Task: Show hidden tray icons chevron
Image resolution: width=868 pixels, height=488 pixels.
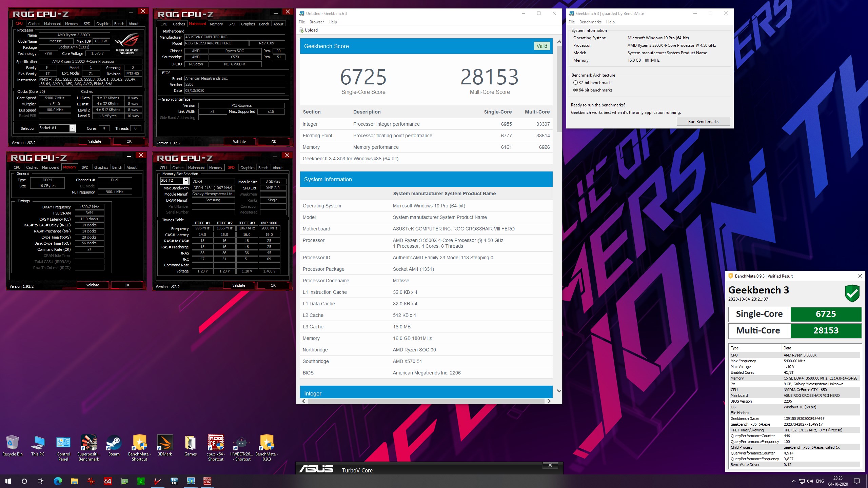Action: [794, 481]
